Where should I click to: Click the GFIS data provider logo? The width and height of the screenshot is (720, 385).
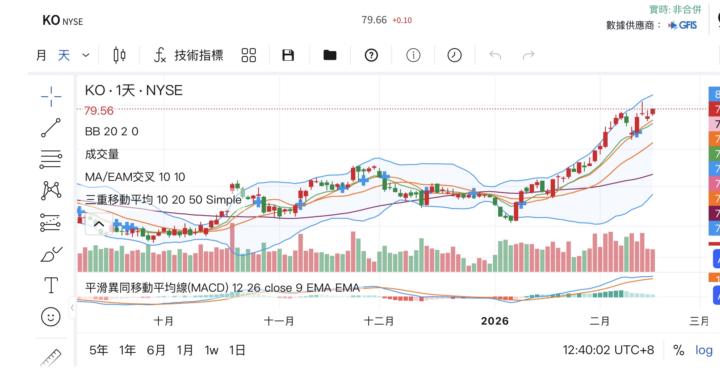pos(682,25)
